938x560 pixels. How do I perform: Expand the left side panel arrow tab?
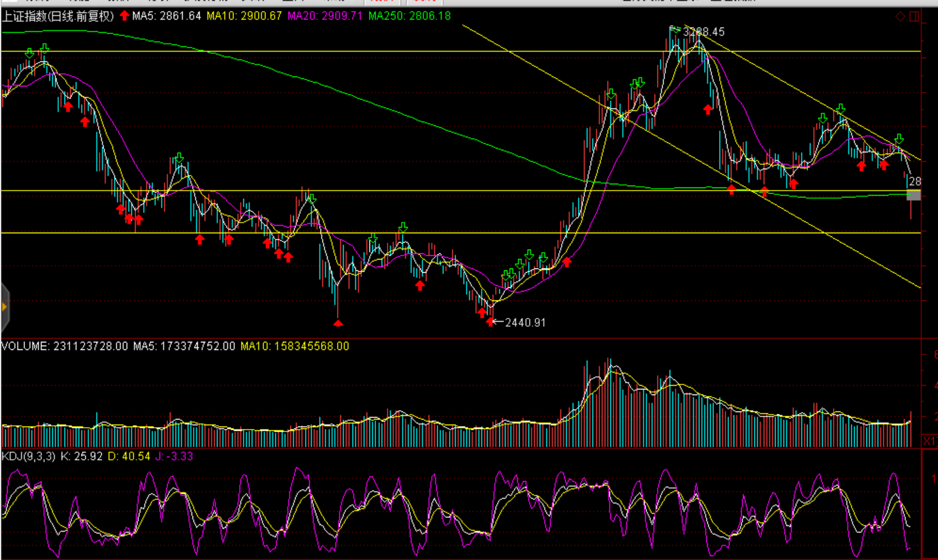4,307
